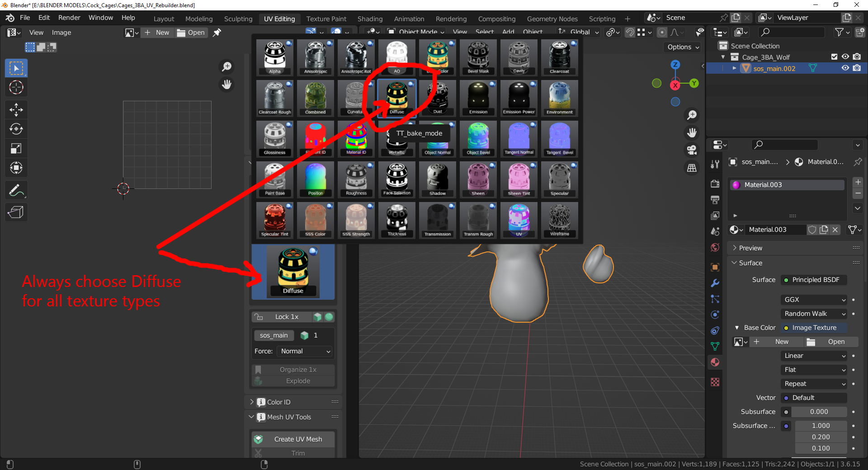Viewport: 868px width, 470px height.
Task: Open the File menu
Action: 25,18
